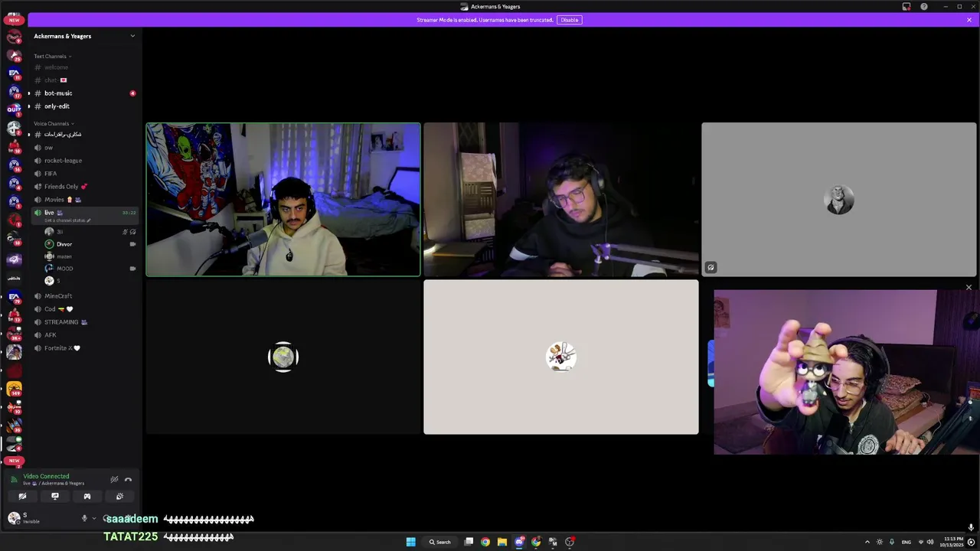Join the rocket-league voice channel
The width and height of the screenshot is (980, 551).
pyautogui.click(x=84, y=161)
